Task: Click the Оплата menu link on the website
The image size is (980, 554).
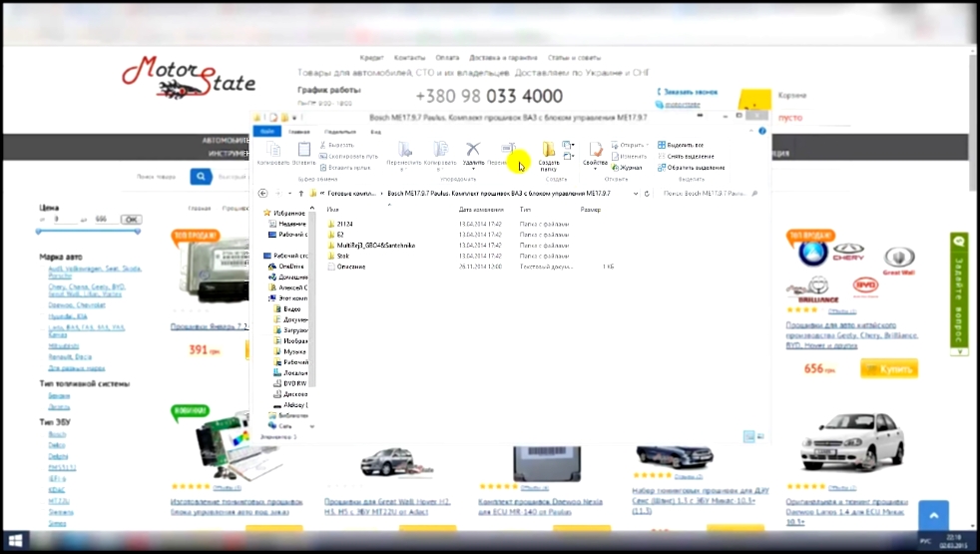Action: pyautogui.click(x=447, y=58)
